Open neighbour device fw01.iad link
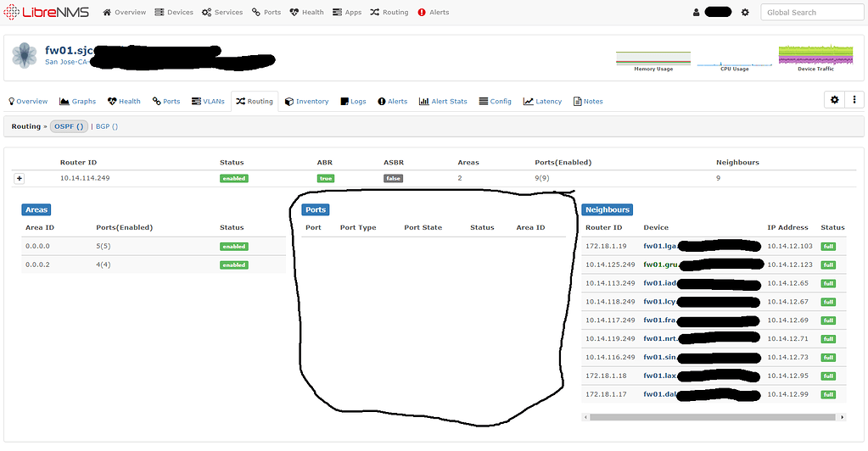 tap(660, 283)
